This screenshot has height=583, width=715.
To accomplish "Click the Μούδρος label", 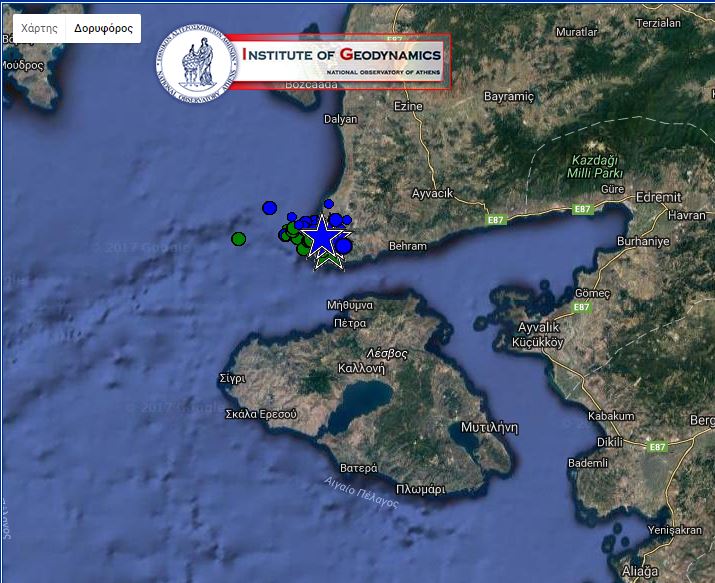I will (x=23, y=66).
